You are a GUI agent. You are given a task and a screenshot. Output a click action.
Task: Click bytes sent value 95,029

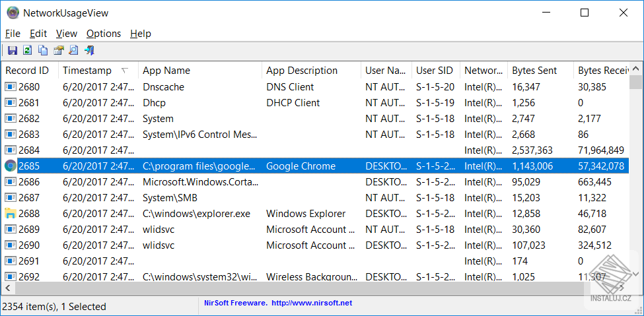click(x=526, y=182)
